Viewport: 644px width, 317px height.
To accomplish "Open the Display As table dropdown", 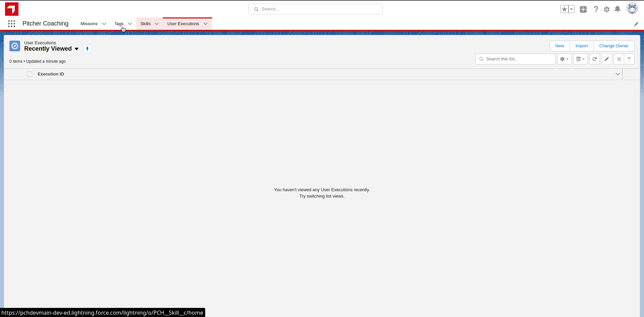I will [580, 59].
